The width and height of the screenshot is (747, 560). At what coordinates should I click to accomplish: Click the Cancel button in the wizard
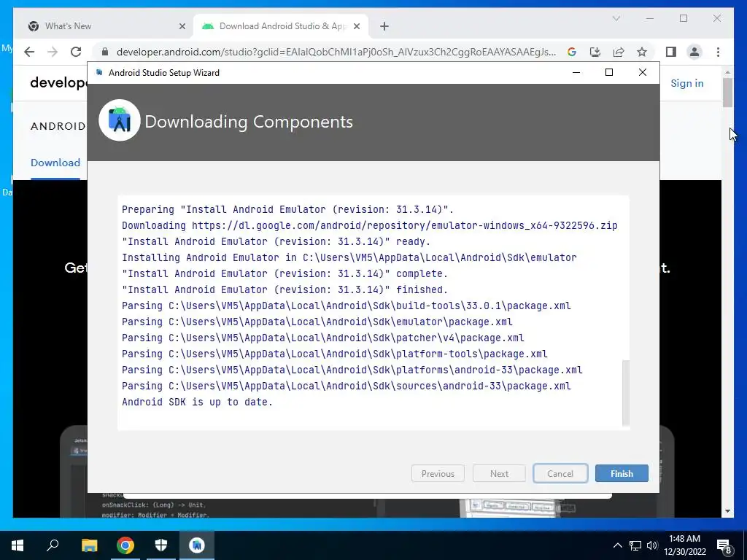560,473
